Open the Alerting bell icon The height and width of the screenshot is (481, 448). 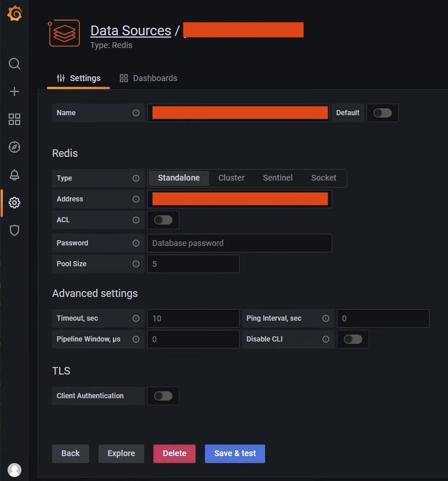14,175
